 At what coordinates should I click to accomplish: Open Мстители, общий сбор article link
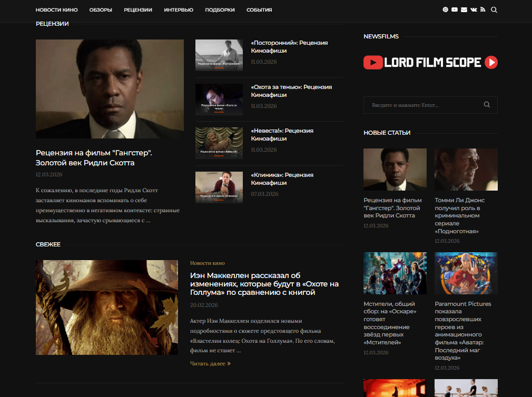pos(390,323)
